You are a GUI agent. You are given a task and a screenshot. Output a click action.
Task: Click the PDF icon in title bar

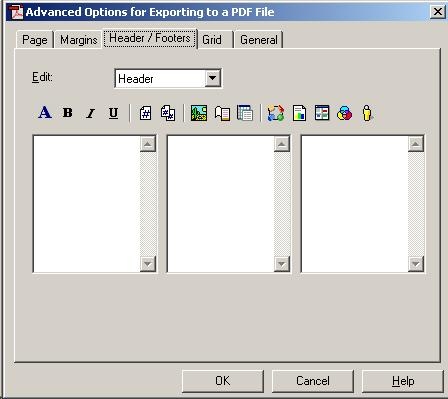[16, 12]
